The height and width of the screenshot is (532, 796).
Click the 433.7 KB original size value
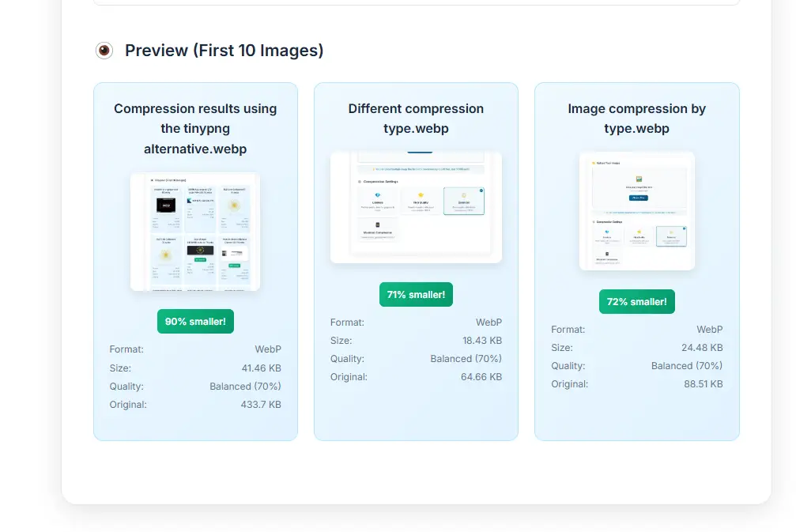261,405
